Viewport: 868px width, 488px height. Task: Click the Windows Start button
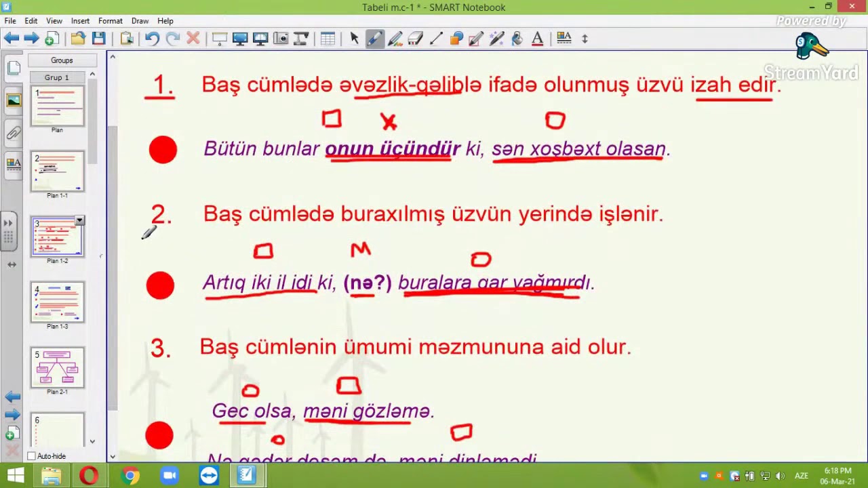[x=15, y=476]
